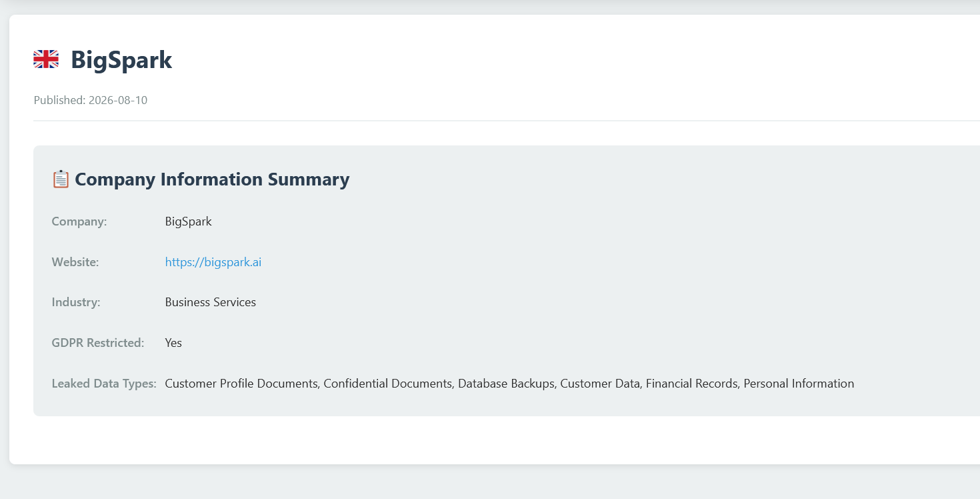Select the Yes value for GDPR Restricted
The height and width of the screenshot is (499, 980).
(173, 343)
